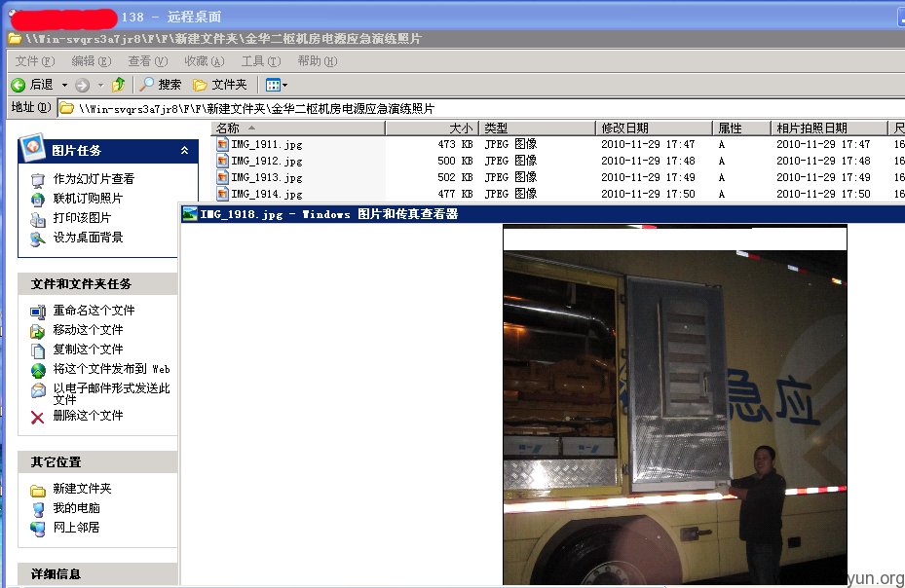Viewport: 905px width, 588px height.
Task: Click 重命名这个文件 link
Action: (x=94, y=311)
